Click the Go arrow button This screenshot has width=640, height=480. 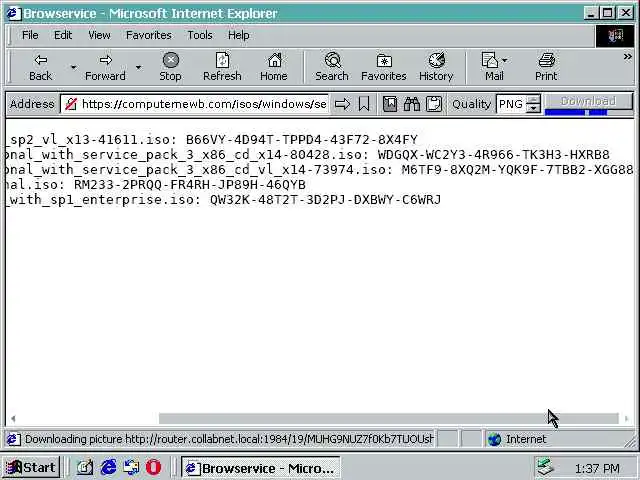[342, 104]
